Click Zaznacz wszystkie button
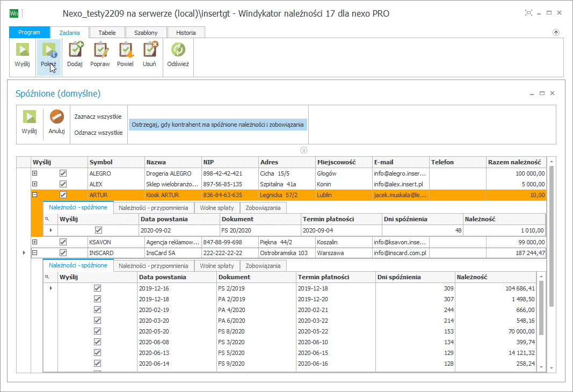 pos(98,117)
